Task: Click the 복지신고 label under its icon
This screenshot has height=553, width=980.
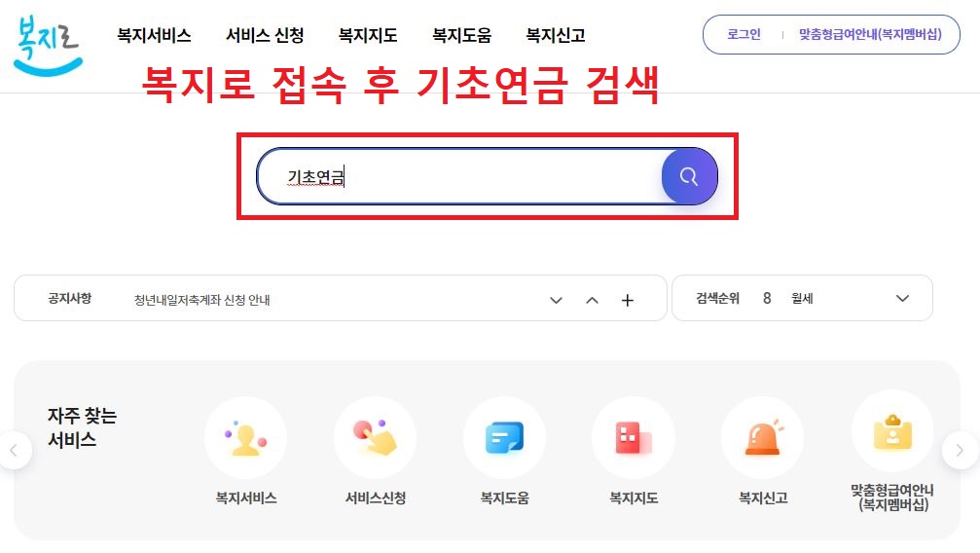Action: (763, 498)
